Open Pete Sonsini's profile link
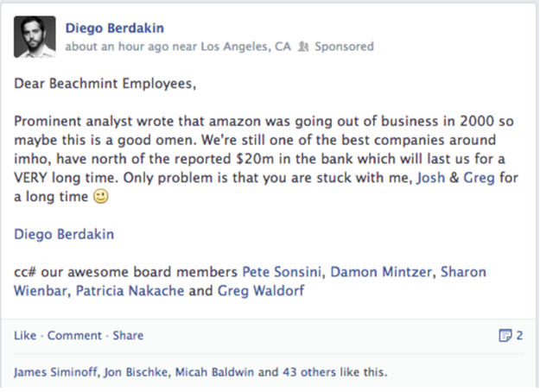540x392 pixels. (x=283, y=271)
